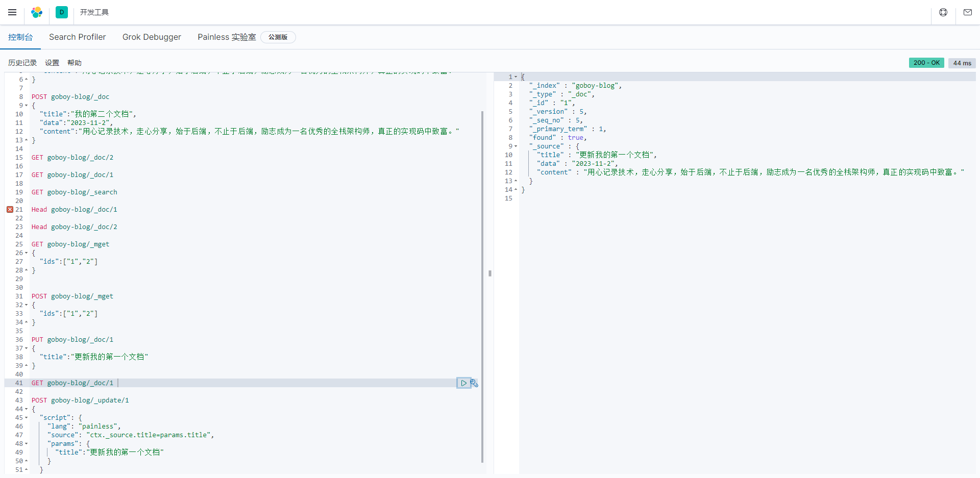This screenshot has width=980, height=478.
Task: Collapse the _source object at output line 9
Action: 516,146
